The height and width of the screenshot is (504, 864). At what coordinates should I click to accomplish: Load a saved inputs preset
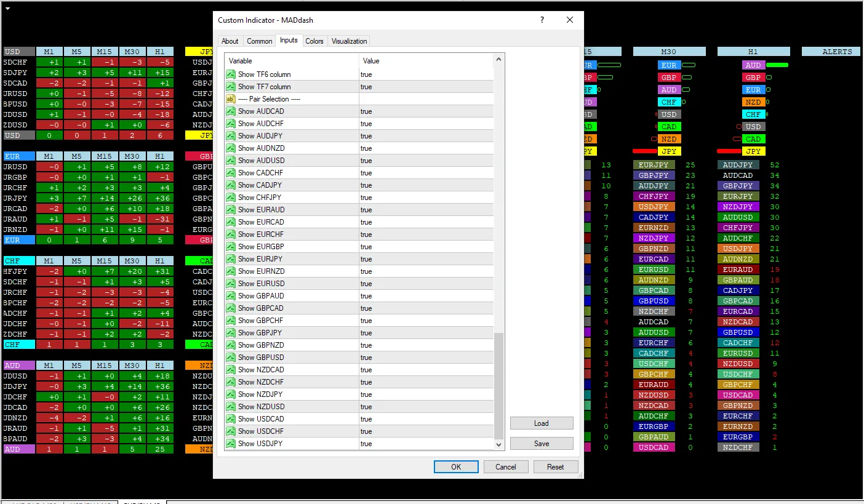[542, 423]
